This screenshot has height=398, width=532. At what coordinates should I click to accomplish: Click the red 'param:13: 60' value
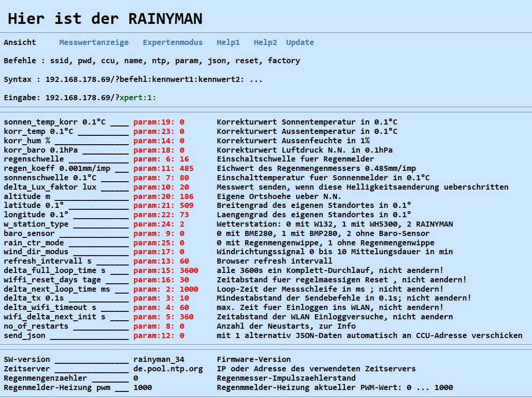pos(161,261)
